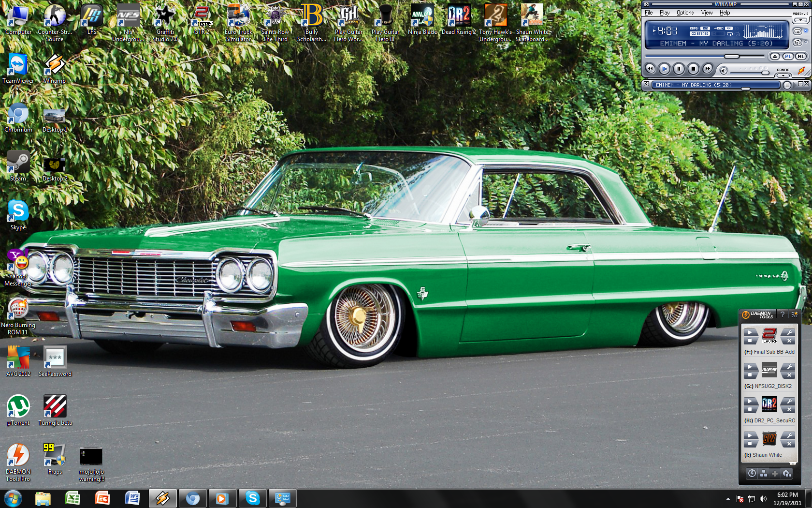Click the DAEMON Tools gadget help question mark
The height and width of the screenshot is (508, 812).
(x=782, y=314)
